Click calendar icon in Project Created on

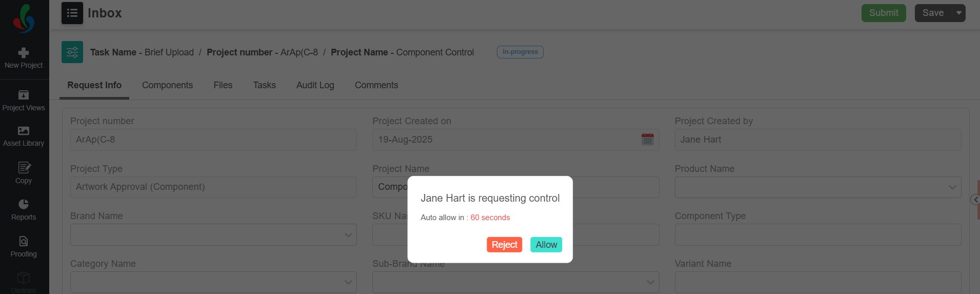tap(648, 139)
